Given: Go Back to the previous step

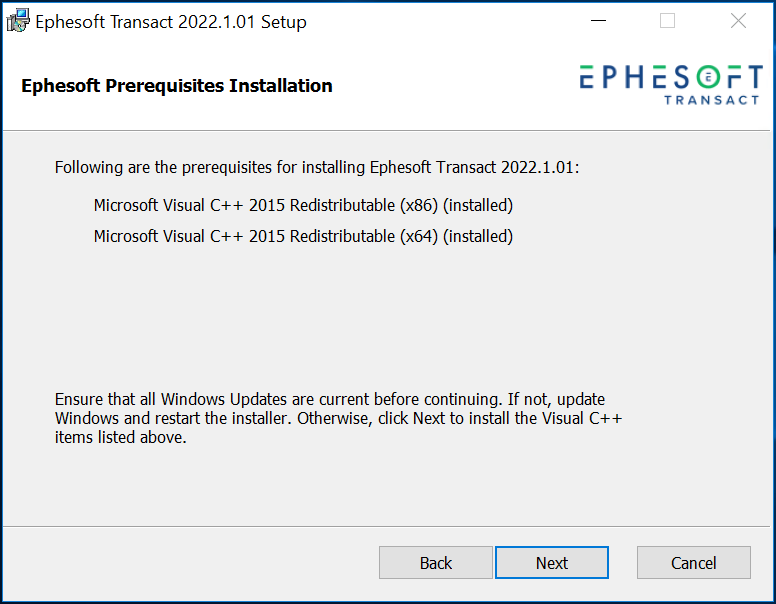Looking at the screenshot, I should (x=436, y=562).
